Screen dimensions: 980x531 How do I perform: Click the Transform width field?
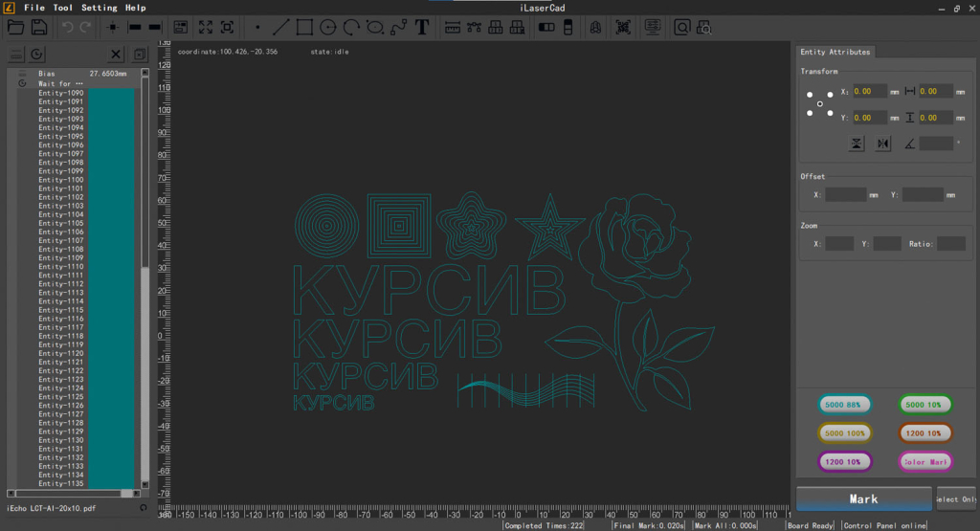936,91
